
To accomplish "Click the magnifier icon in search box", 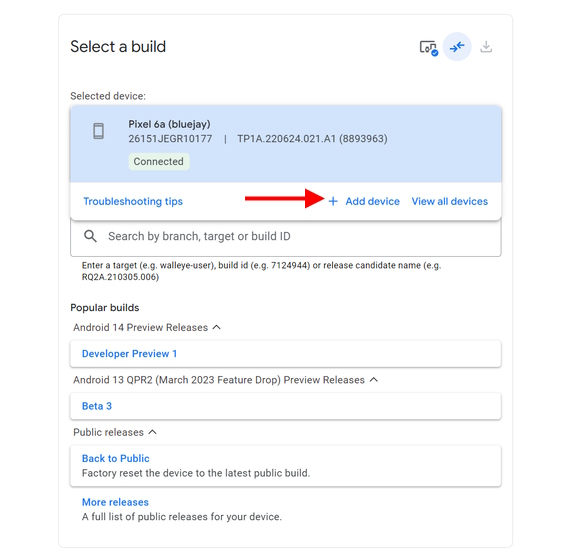I will (91, 236).
